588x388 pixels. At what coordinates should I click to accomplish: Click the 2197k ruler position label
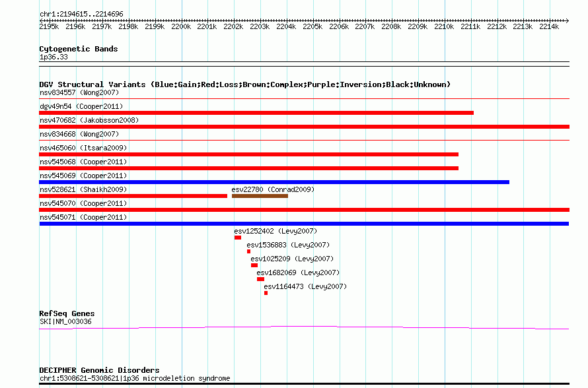pyautogui.click(x=102, y=26)
